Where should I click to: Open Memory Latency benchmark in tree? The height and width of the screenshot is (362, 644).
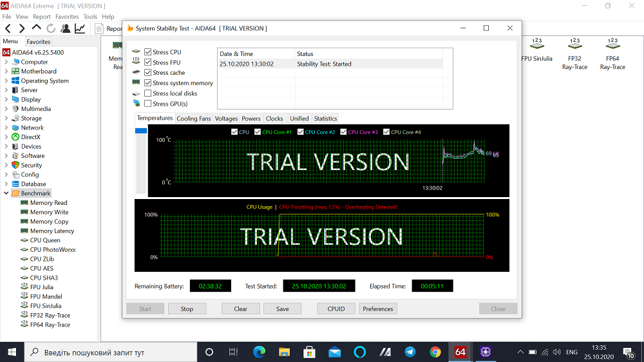tap(52, 231)
